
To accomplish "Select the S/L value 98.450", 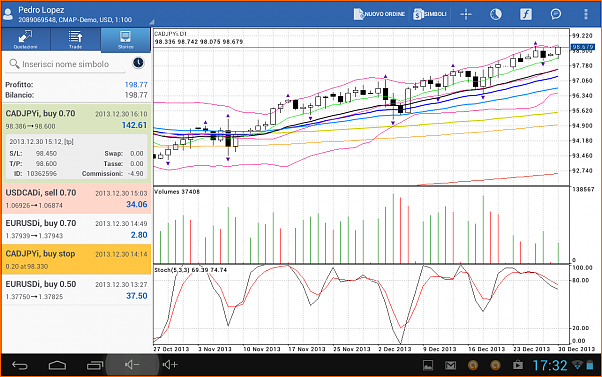I will 46,154.
